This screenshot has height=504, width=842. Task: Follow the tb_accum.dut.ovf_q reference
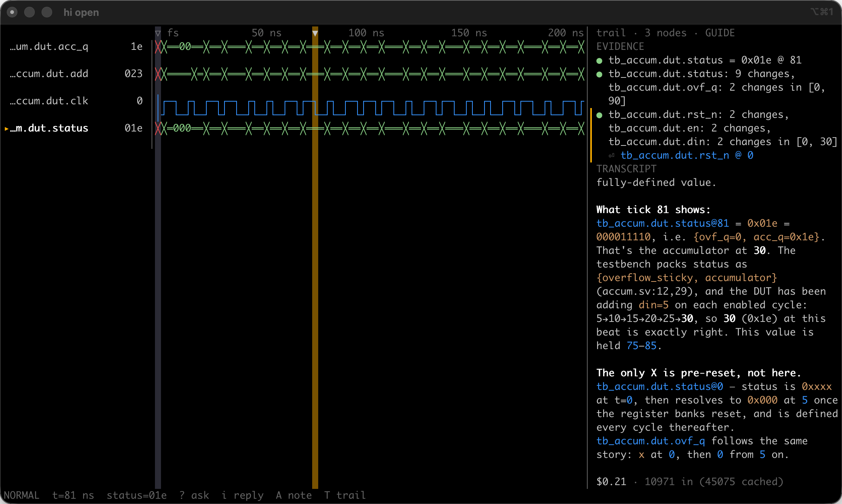coord(650,441)
